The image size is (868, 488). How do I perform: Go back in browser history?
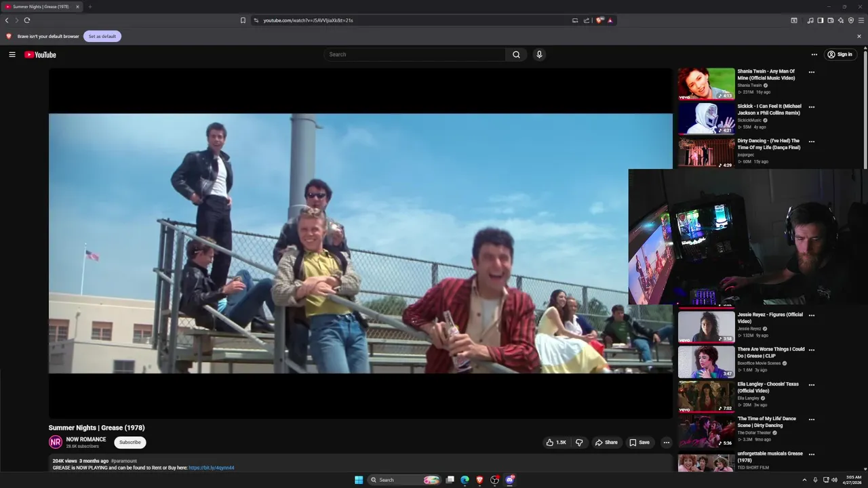coord(7,20)
